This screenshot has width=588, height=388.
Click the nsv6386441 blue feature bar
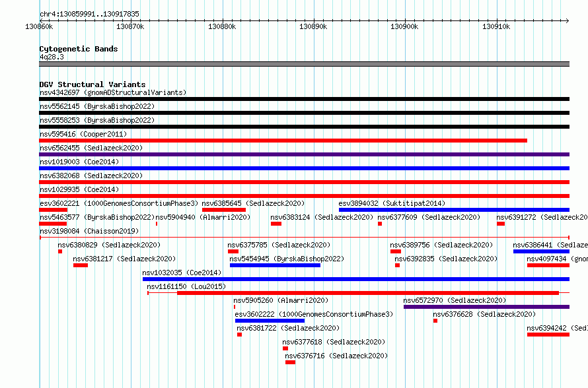(x=542, y=251)
